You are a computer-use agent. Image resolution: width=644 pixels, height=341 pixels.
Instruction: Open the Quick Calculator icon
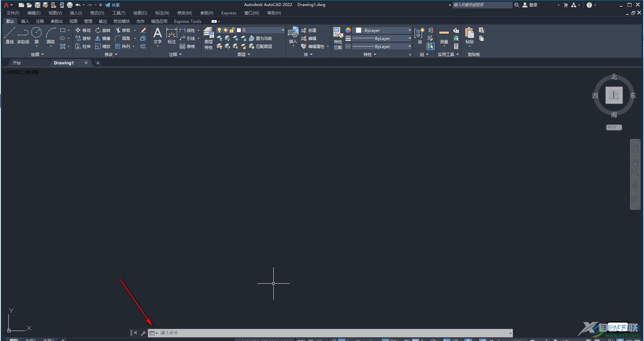coord(456,46)
